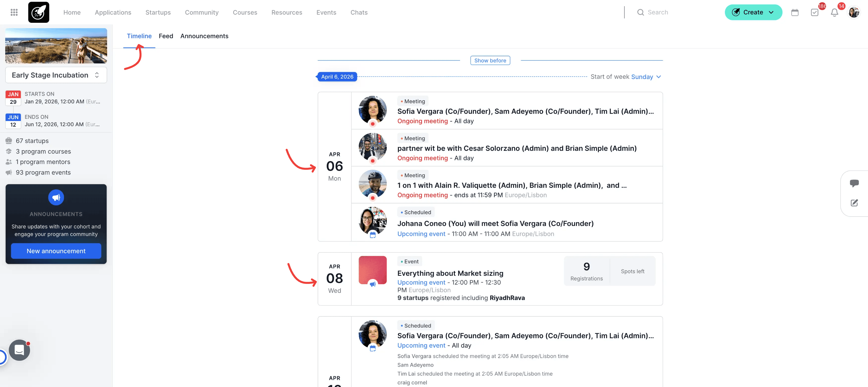Viewport: 868px width, 387px height.
Task: Open the calendar icon in top bar
Action: 795,12
